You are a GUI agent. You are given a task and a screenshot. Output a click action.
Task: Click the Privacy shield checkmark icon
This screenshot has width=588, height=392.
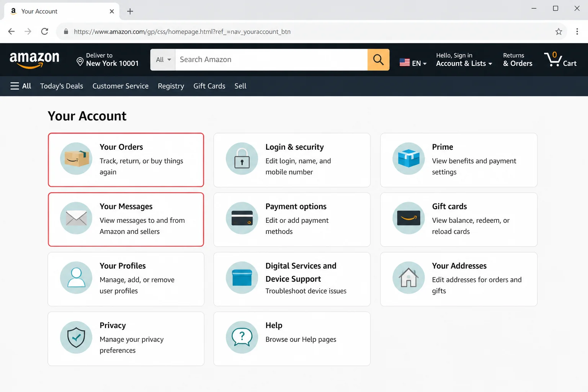tap(76, 337)
